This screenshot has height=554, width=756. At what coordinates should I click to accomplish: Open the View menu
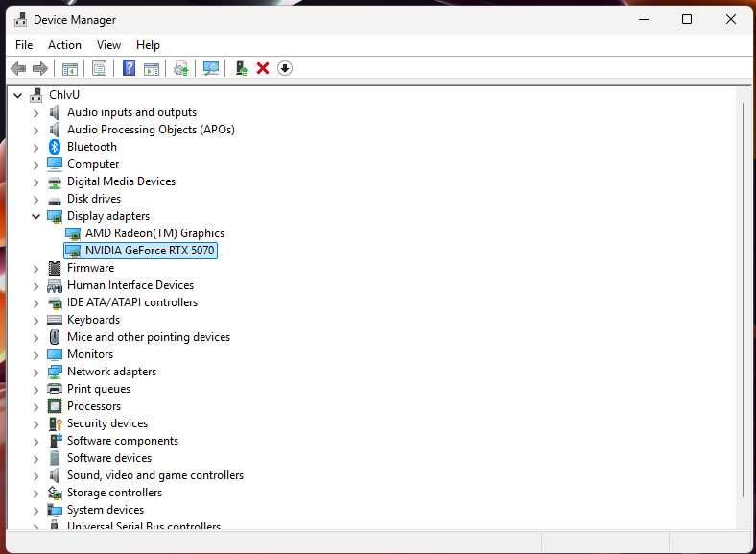click(x=108, y=45)
